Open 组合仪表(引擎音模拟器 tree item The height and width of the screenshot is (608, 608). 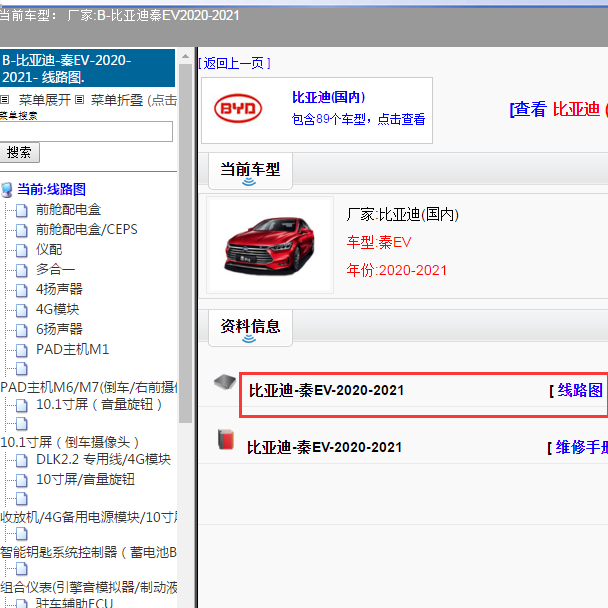(x=89, y=587)
